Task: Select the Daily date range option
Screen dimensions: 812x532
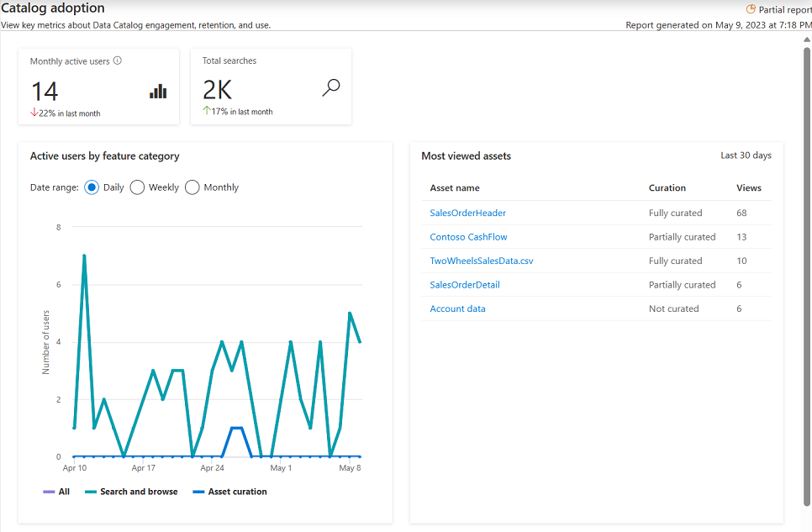Action: tap(91, 187)
